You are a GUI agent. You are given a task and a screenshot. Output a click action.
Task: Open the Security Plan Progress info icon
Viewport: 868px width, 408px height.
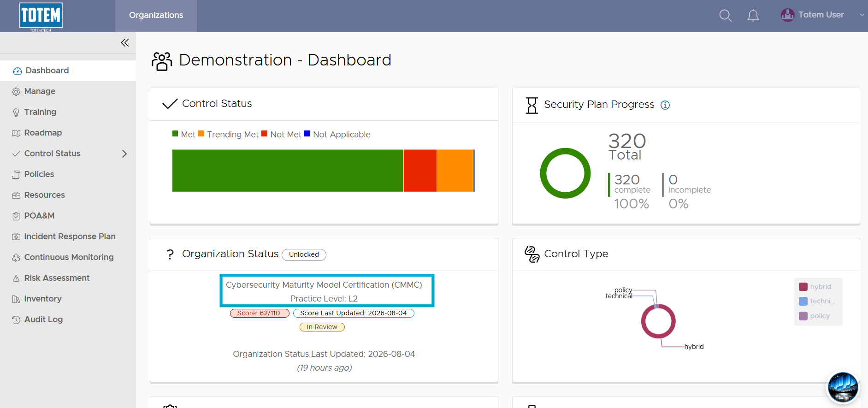coord(665,105)
